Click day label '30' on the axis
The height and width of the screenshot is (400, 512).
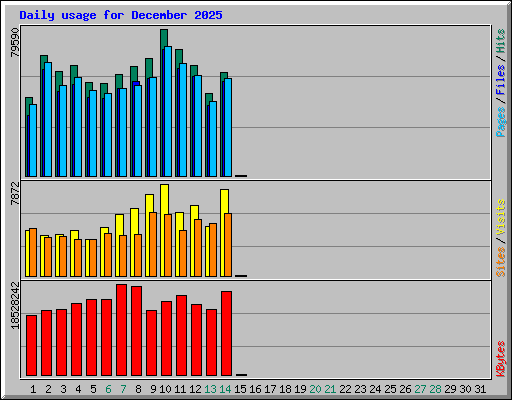[x=465, y=389]
